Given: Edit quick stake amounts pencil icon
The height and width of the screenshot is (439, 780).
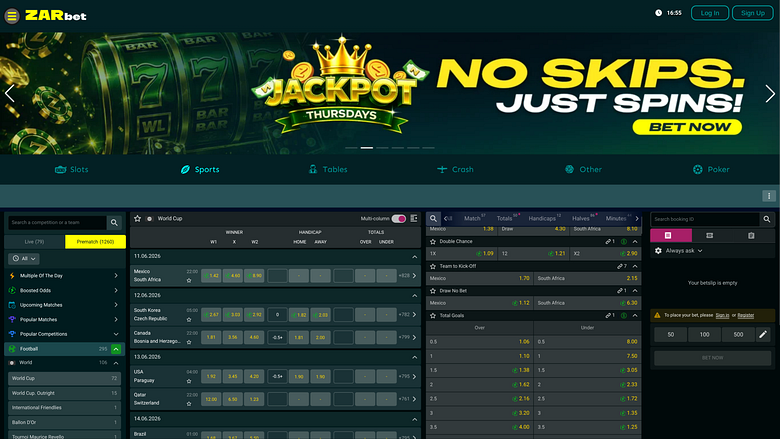Looking at the screenshot, I should [763, 335].
